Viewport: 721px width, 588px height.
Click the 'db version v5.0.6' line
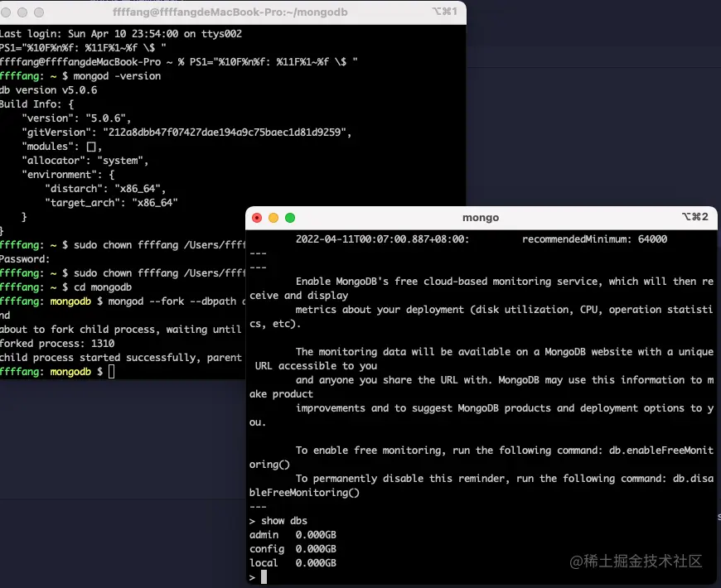(49, 90)
